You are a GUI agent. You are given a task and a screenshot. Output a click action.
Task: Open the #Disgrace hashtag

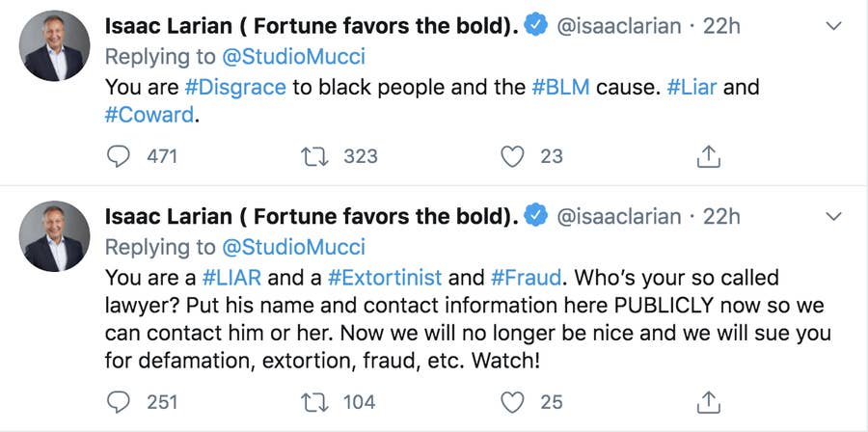click(x=235, y=87)
